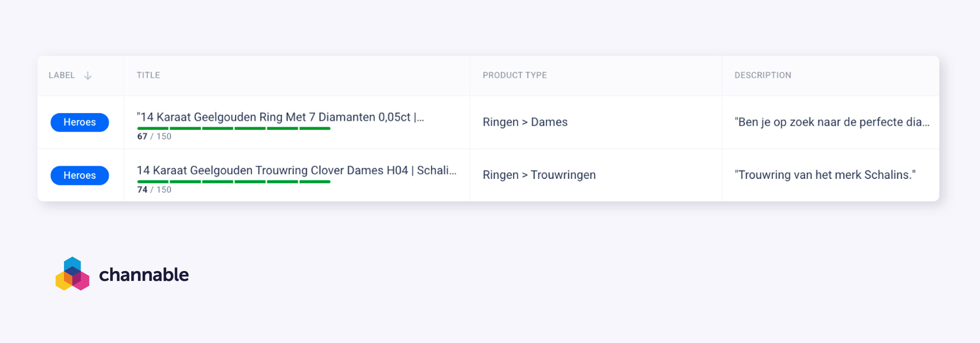Click the sort arrow next to LABEL
Screen dimensions: 980x343
(x=88, y=76)
